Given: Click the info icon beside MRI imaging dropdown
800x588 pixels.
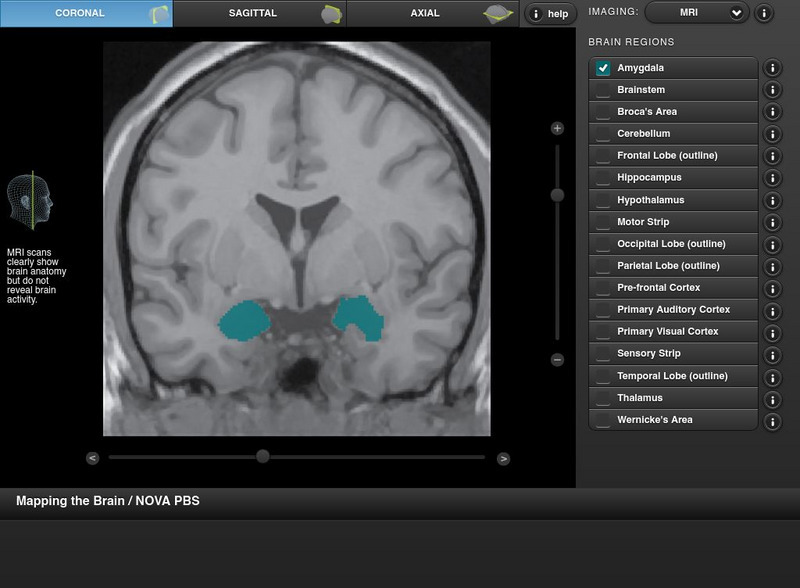Looking at the screenshot, I should (763, 13).
